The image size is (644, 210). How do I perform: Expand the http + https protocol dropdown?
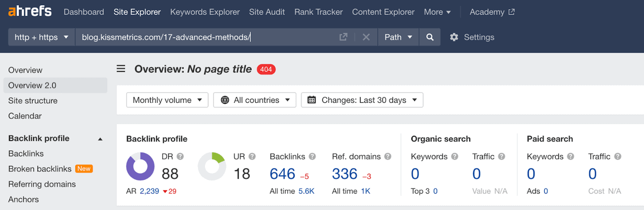(41, 37)
